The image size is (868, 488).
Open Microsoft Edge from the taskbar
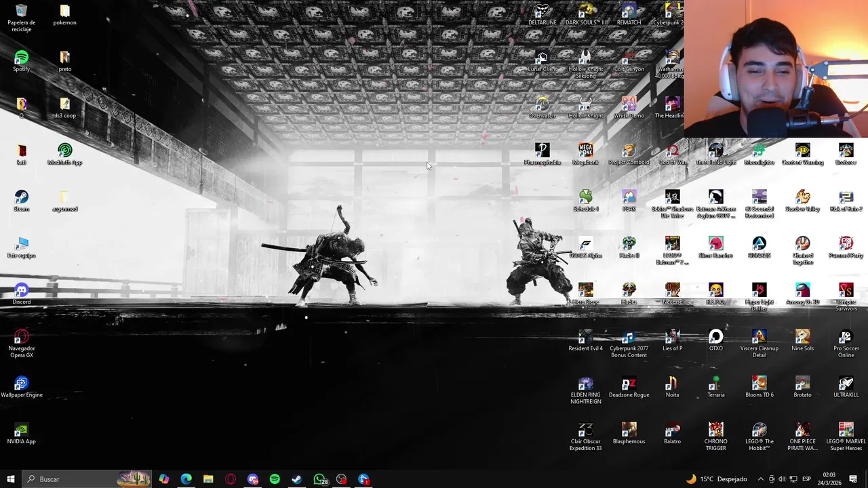tap(186, 479)
